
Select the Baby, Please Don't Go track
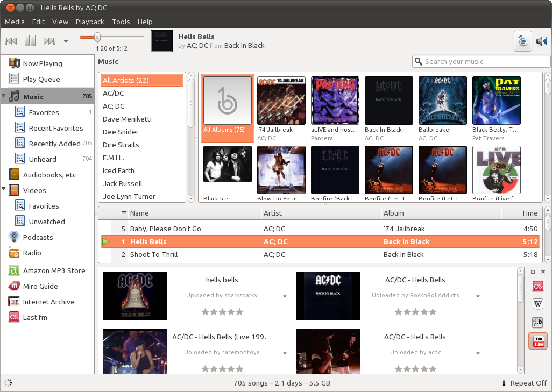tap(320, 229)
